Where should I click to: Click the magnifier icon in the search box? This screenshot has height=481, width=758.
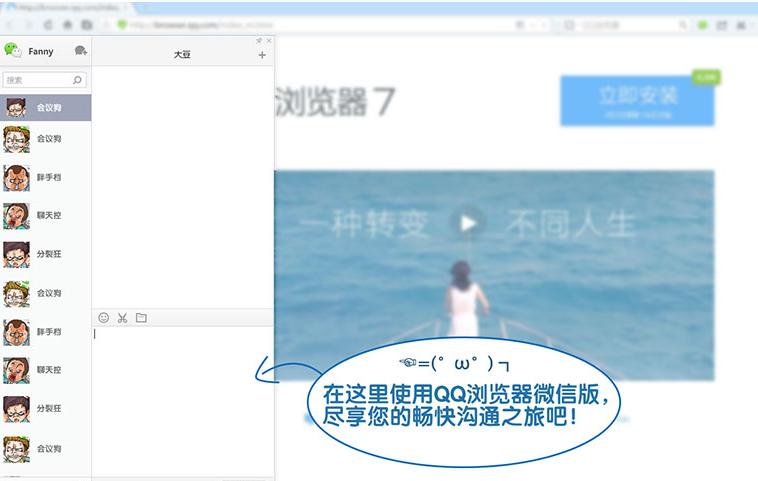[x=77, y=80]
